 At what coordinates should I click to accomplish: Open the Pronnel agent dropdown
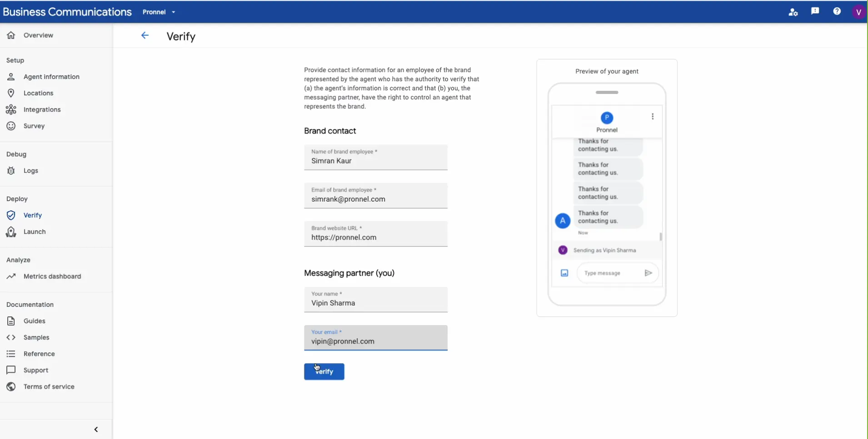[x=159, y=12]
